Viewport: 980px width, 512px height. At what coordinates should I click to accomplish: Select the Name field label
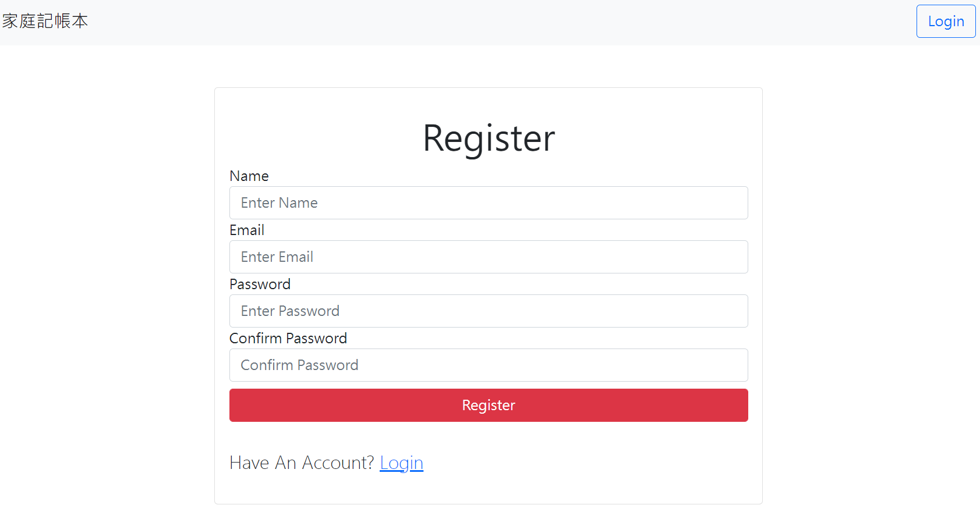(249, 175)
